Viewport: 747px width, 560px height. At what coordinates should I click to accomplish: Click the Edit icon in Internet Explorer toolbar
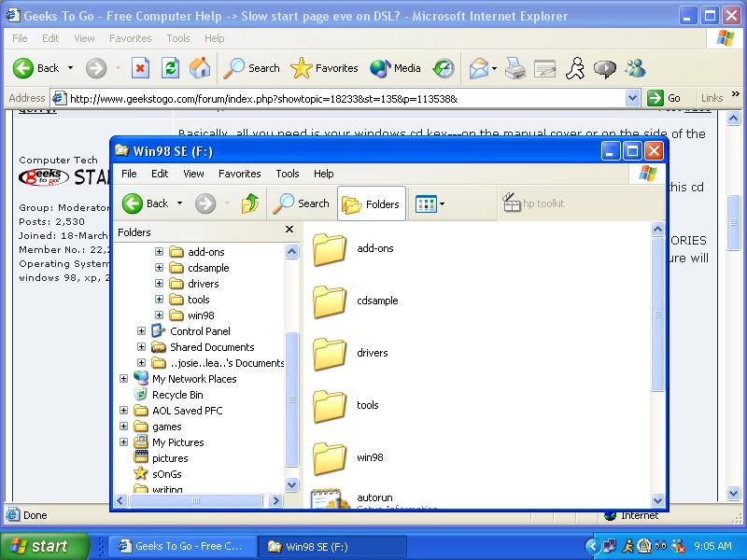(x=545, y=68)
